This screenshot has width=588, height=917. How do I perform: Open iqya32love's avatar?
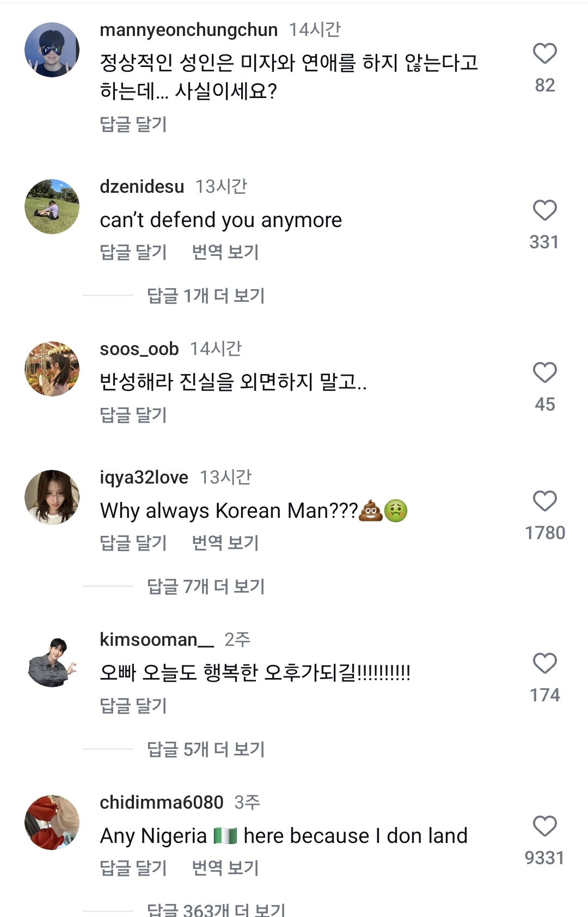pyautogui.click(x=52, y=497)
